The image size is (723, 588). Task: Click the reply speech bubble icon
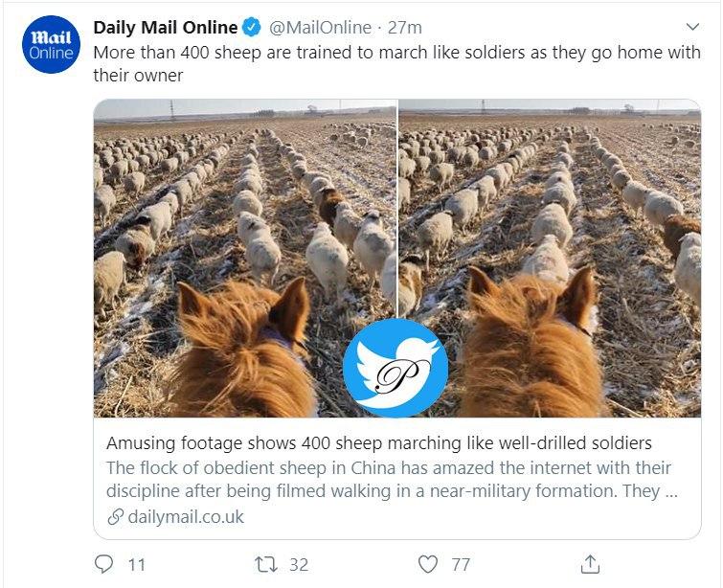coord(103,564)
